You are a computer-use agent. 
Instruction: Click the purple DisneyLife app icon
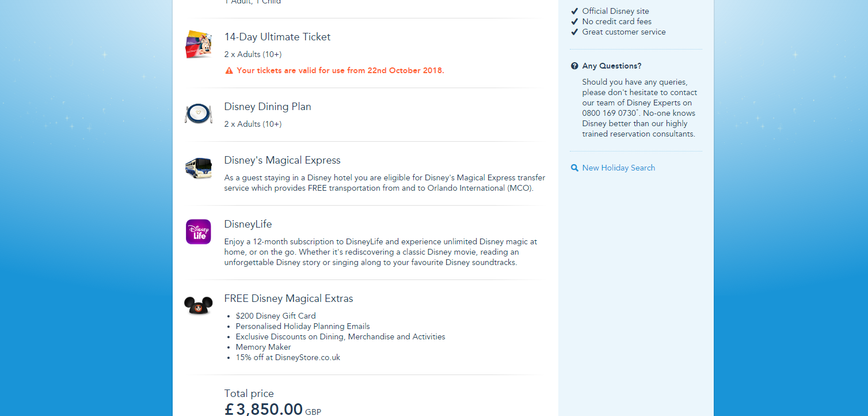(199, 232)
